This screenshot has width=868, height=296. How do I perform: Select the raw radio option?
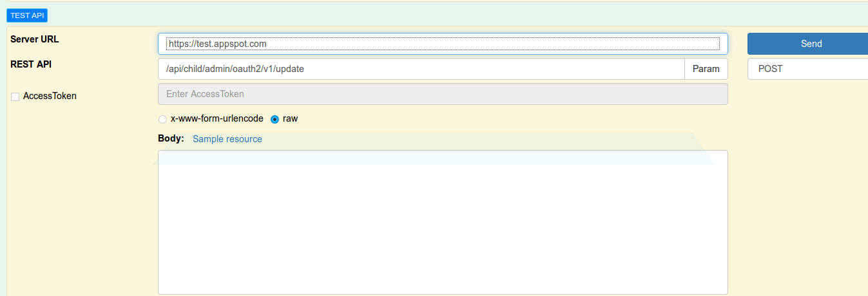275,119
